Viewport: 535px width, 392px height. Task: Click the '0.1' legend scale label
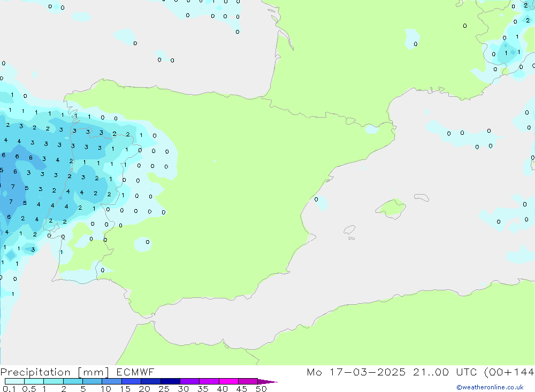(x=9, y=389)
